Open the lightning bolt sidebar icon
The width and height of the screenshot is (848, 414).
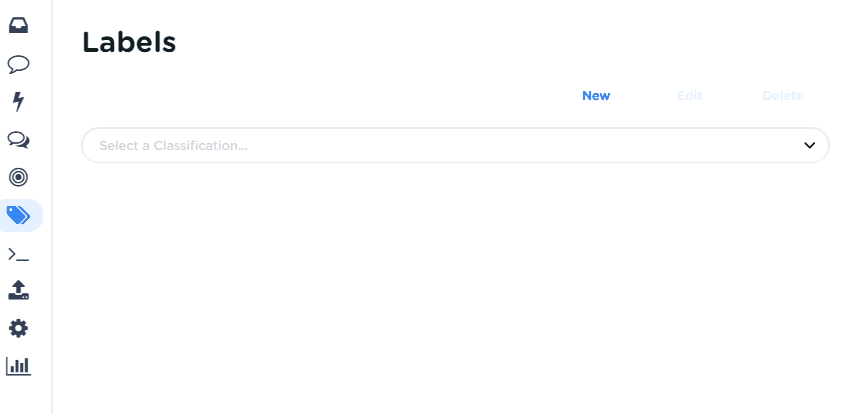point(18,101)
